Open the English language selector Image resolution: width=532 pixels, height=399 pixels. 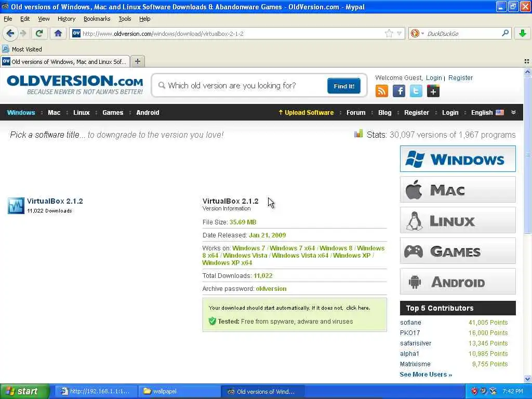[x=487, y=112]
